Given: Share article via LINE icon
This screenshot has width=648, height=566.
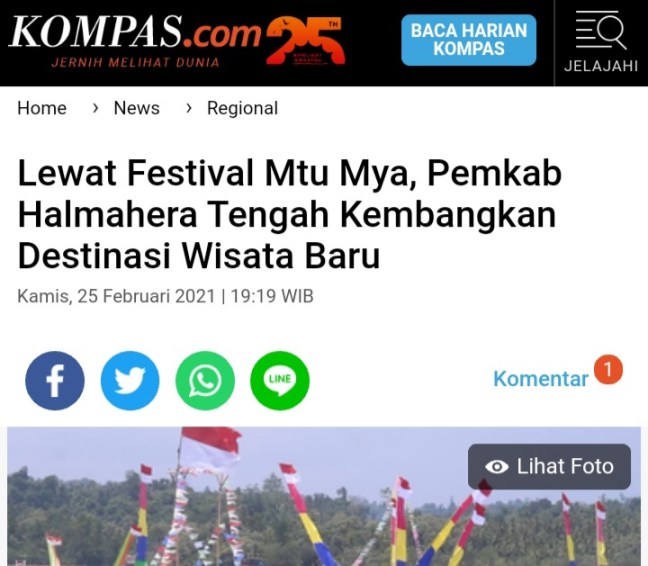Looking at the screenshot, I should (x=280, y=381).
